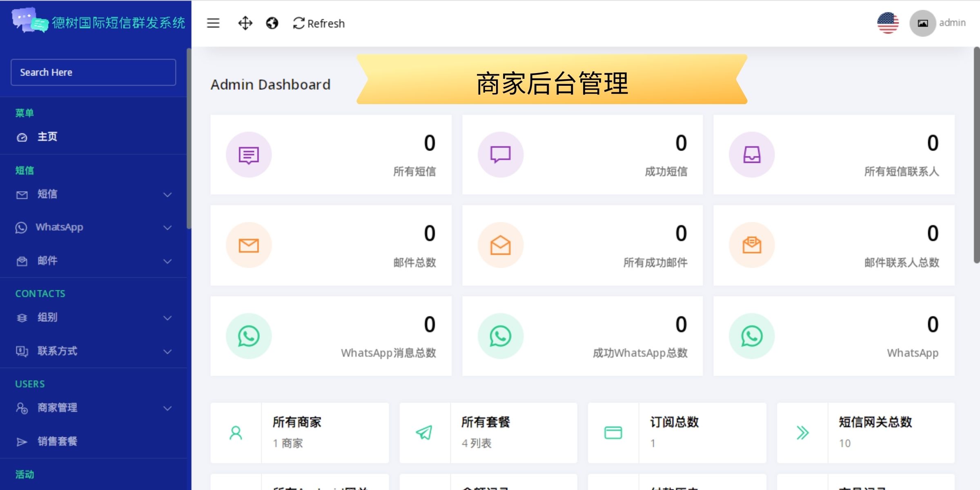The height and width of the screenshot is (490, 980).
Task: Open the 所有商家 card link
Action: [x=297, y=422]
